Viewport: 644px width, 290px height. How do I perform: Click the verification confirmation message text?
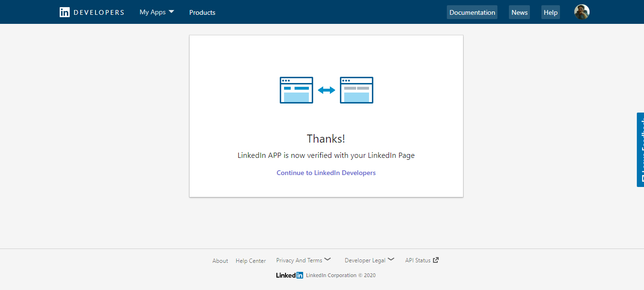[326, 155]
